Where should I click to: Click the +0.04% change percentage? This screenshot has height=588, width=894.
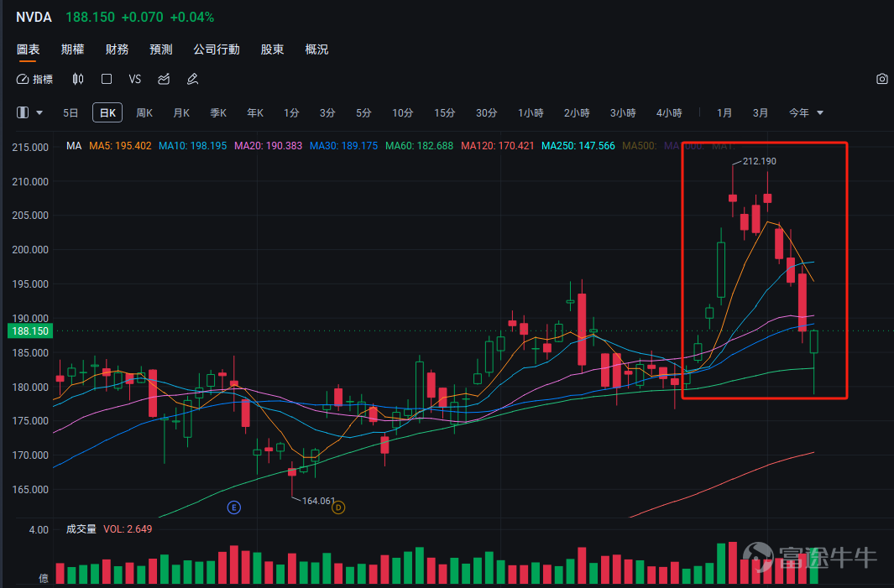pos(192,17)
